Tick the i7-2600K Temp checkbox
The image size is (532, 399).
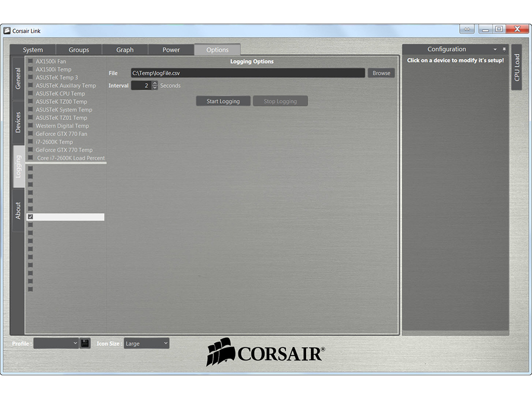[31, 142]
